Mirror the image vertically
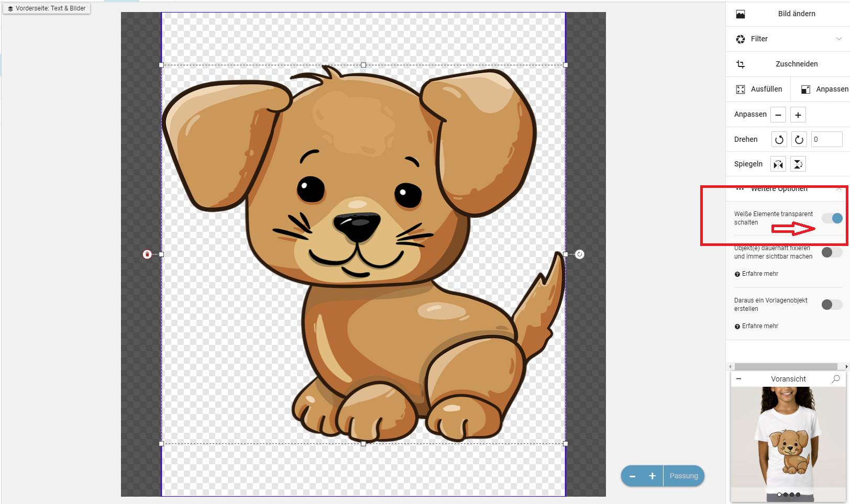Image resolution: width=850 pixels, height=504 pixels. [x=798, y=164]
